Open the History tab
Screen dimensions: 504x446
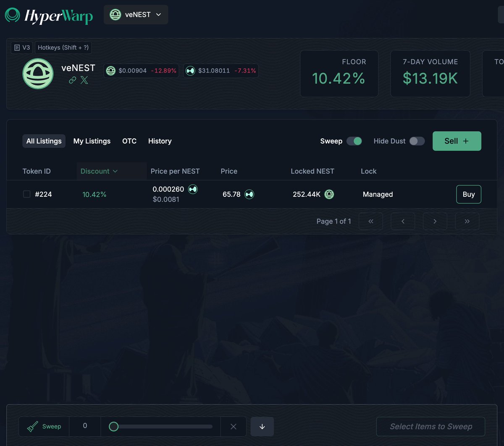point(160,141)
